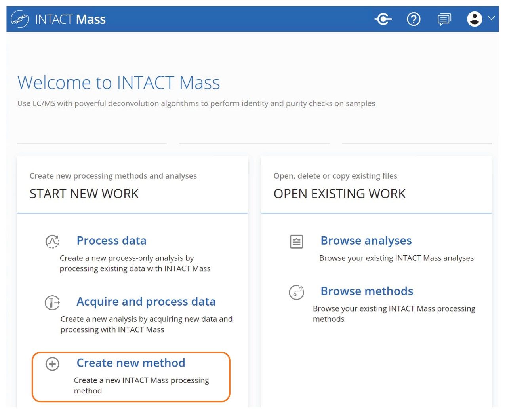This screenshot has width=507, height=420.
Task: Click the START NEW WORK heading
Action: coord(84,194)
